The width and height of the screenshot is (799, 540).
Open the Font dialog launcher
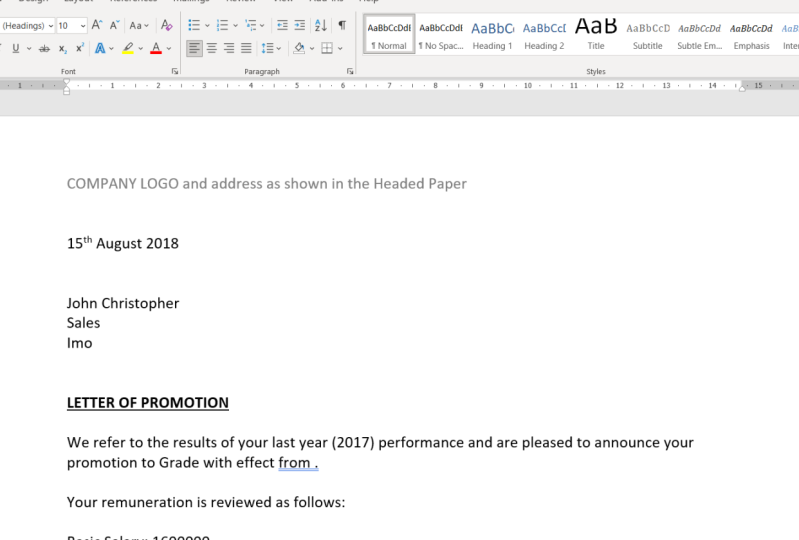(175, 71)
